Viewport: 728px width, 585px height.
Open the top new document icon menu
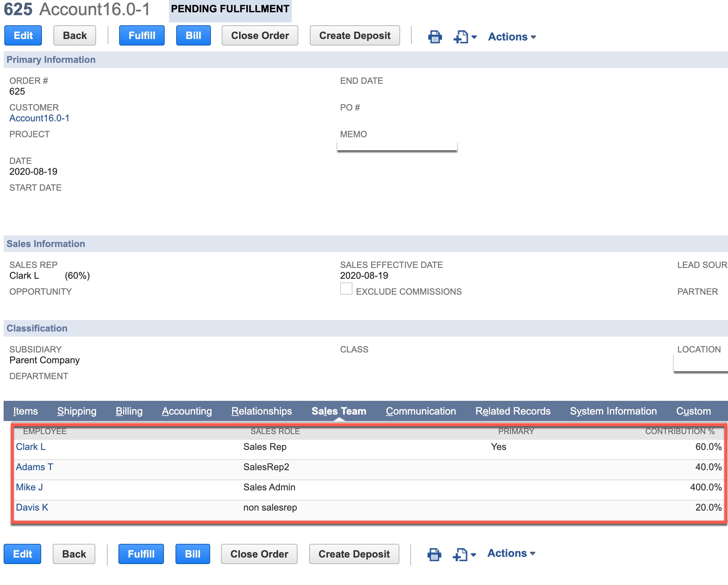point(465,36)
